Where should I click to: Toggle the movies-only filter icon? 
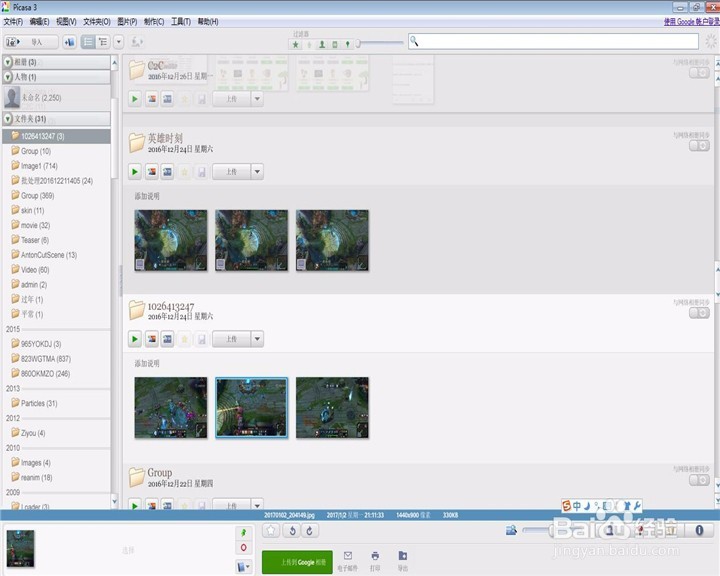(x=335, y=44)
